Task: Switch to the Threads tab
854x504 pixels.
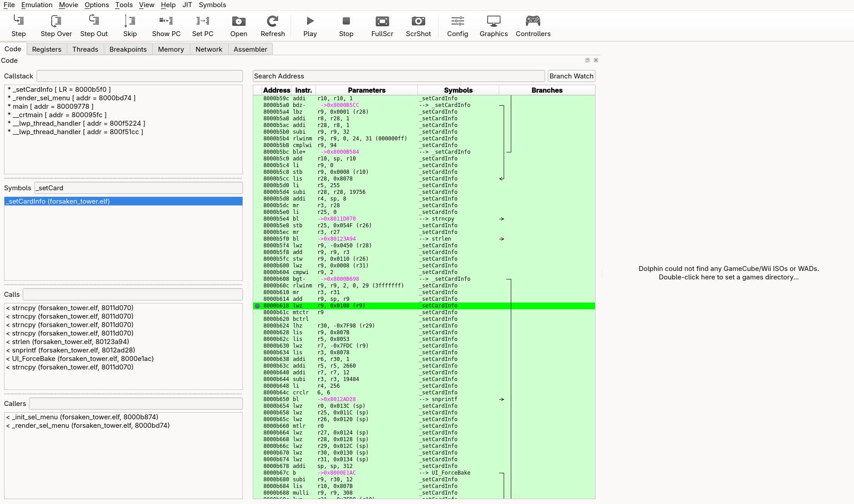Action: coord(85,49)
